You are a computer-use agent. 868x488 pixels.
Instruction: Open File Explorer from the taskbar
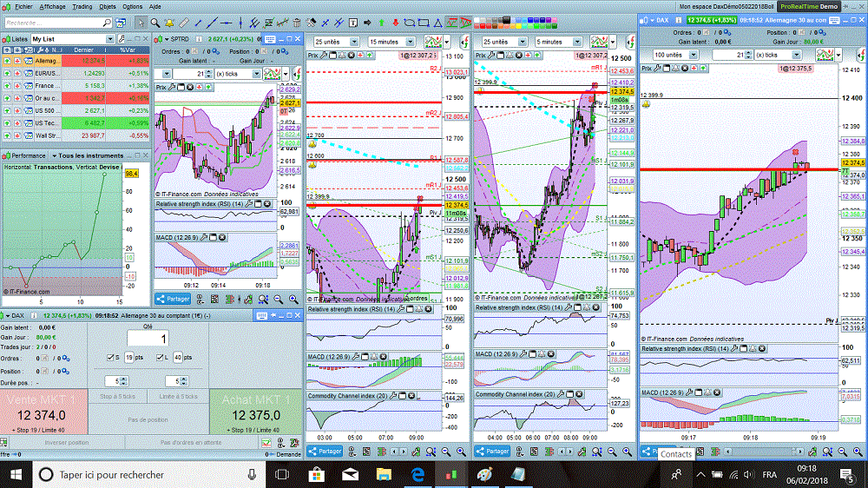point(384,475)
